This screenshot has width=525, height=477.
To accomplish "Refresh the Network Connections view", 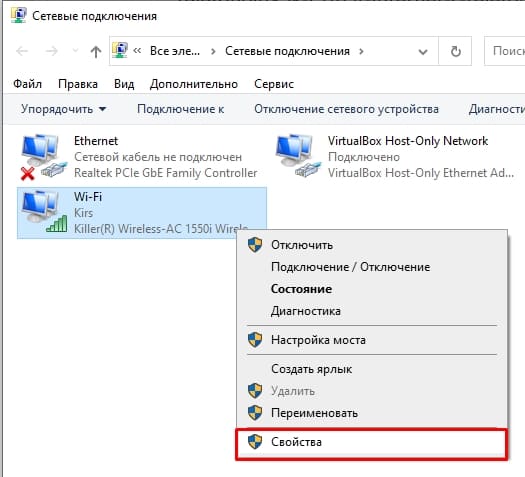I will coord(455,52).
